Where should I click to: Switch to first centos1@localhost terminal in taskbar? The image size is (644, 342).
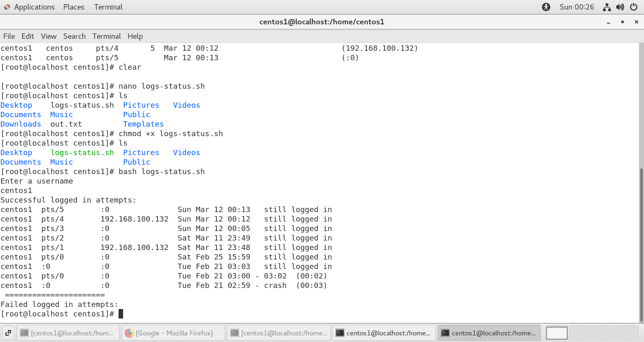point(68,333)
